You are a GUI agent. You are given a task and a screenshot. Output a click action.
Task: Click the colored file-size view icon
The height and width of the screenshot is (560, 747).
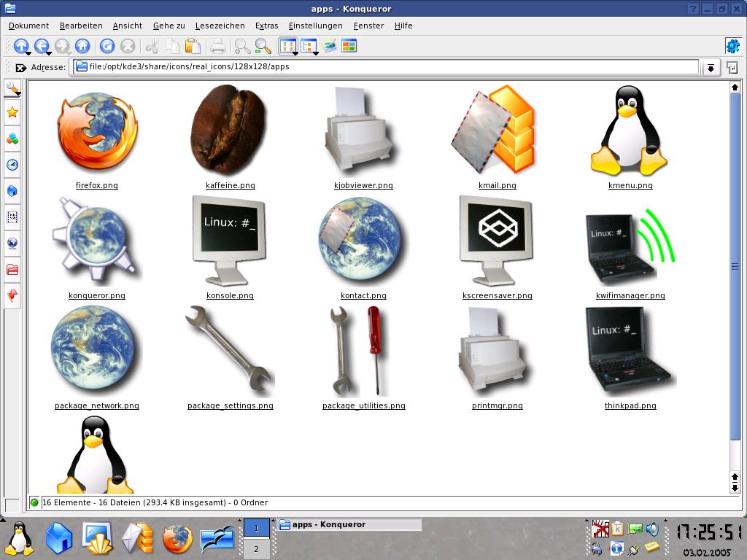click(x=349, y=46)
